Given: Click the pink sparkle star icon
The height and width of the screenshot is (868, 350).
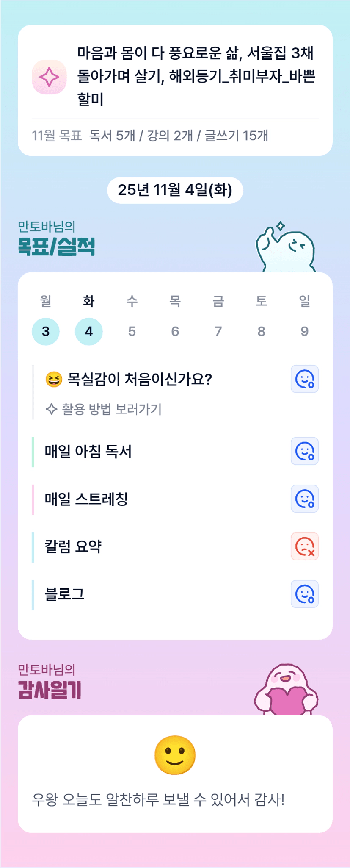Looking at the screenshot, I should coord(49,77).
